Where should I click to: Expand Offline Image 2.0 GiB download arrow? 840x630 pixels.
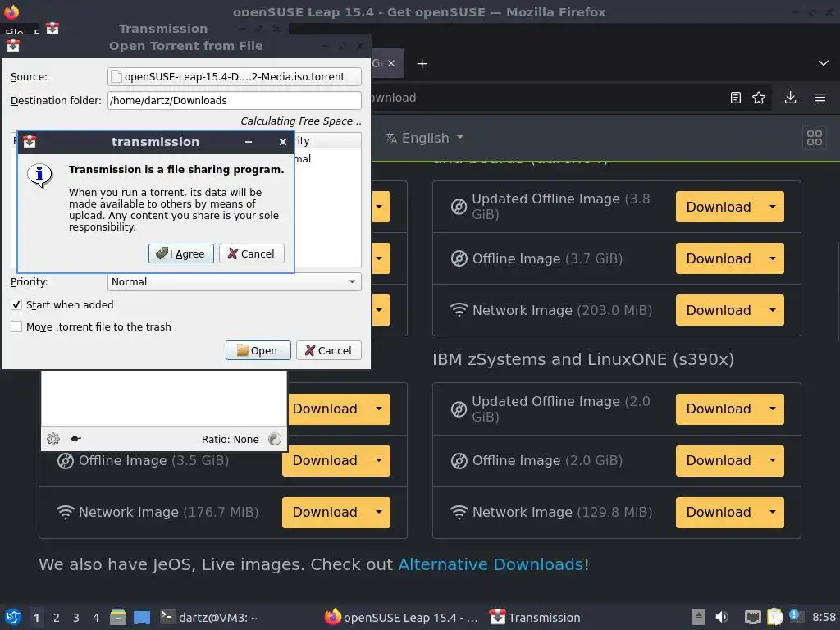click(773, 460)
